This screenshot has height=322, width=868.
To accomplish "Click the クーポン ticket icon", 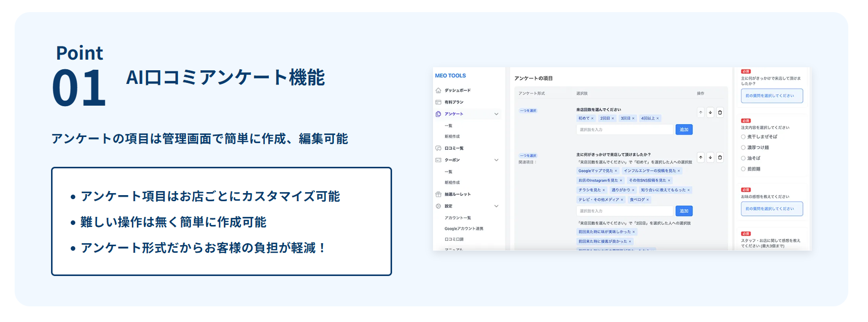I will click(438, 160).
